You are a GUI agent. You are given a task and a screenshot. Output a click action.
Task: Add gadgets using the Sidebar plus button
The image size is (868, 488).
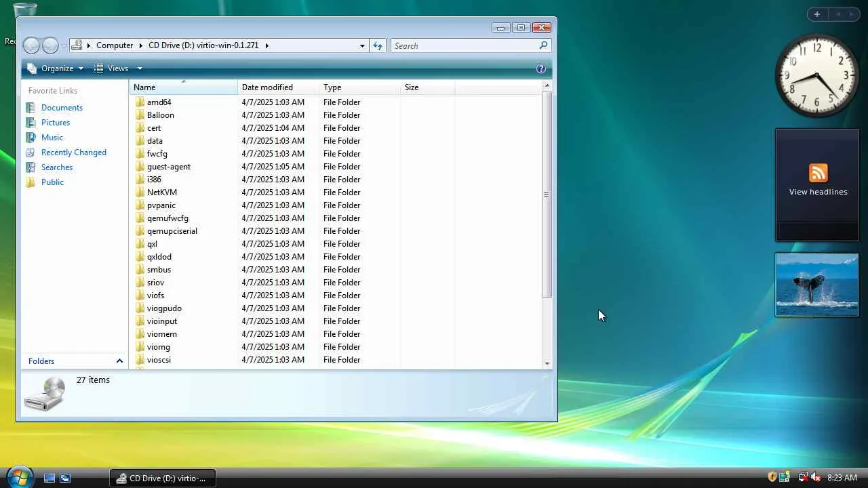click(817, 14)
